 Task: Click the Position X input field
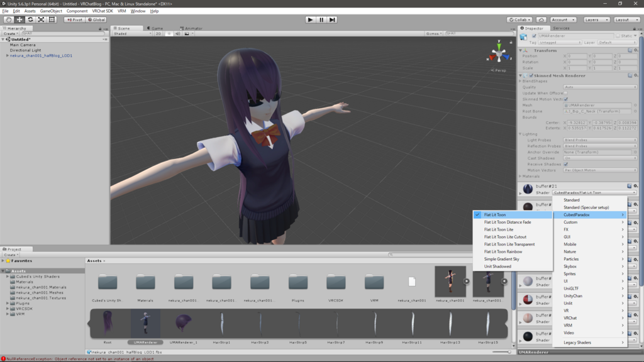(577, 56)
